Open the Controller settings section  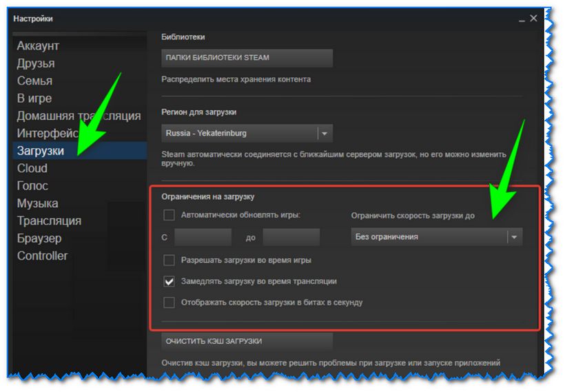pos(42,256)
